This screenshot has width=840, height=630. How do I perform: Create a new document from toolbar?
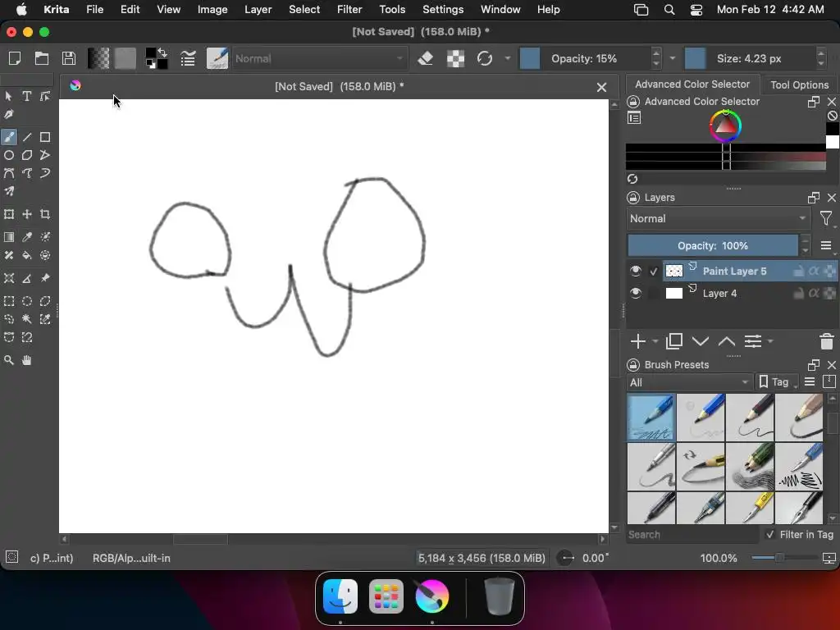click(x=15, y=58)
